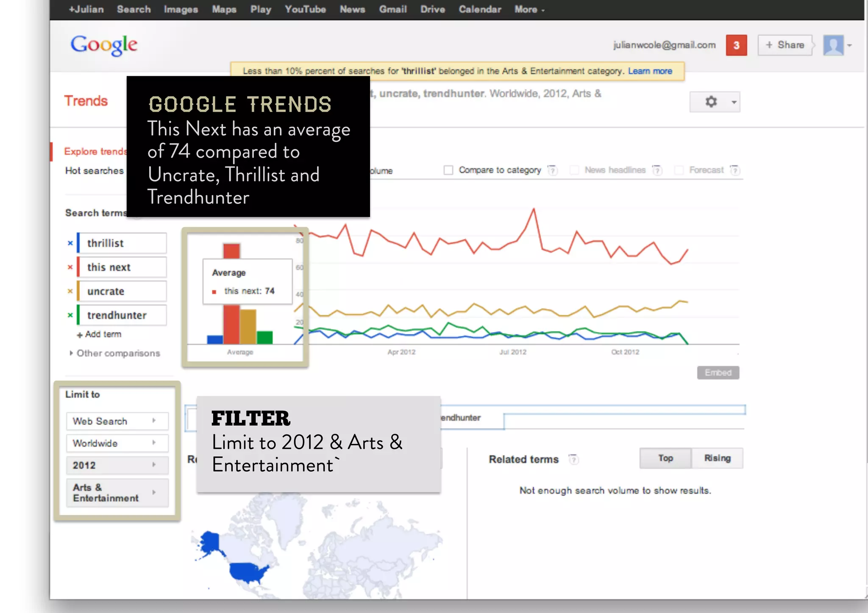The height and width of the screenshot is (613, 868).
Task: Open YouTube from the top bar
Action: tap(305, 9)
